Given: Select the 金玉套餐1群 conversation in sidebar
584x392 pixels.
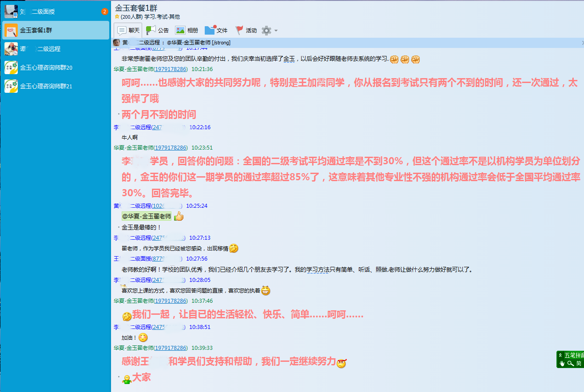Looking at the screenshot, I should [56, 30].
